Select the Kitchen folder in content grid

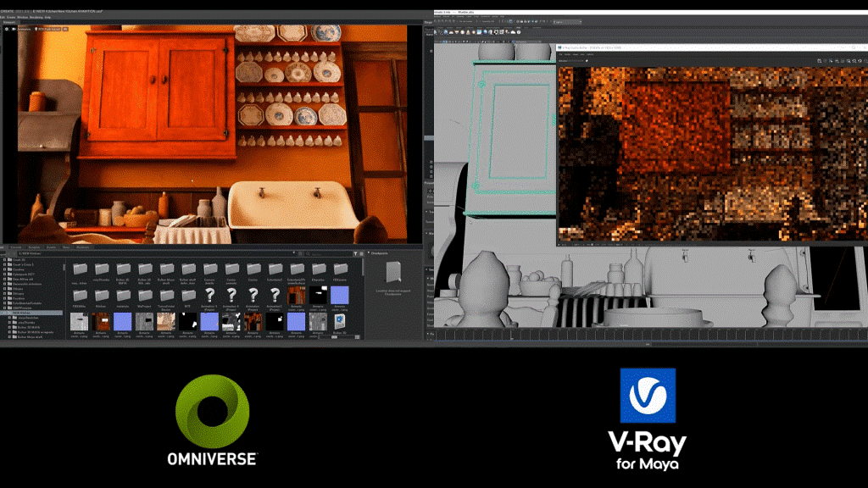pyautogui.click(x=102, y=296)
